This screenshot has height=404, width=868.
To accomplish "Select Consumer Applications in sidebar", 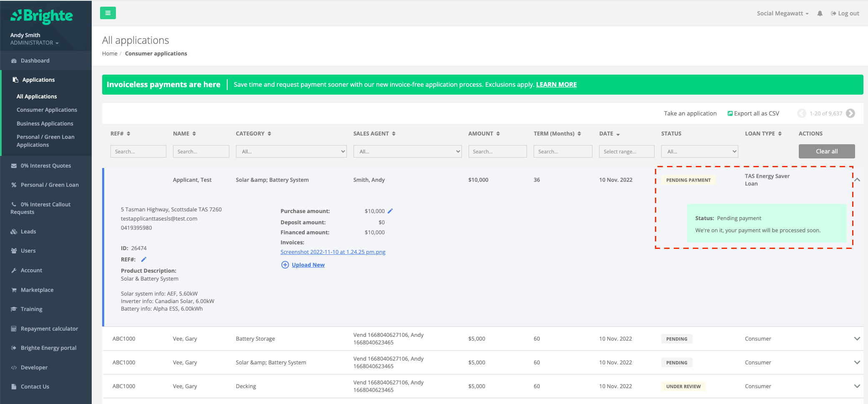I will pyautogui.click(x=47, y=110).
